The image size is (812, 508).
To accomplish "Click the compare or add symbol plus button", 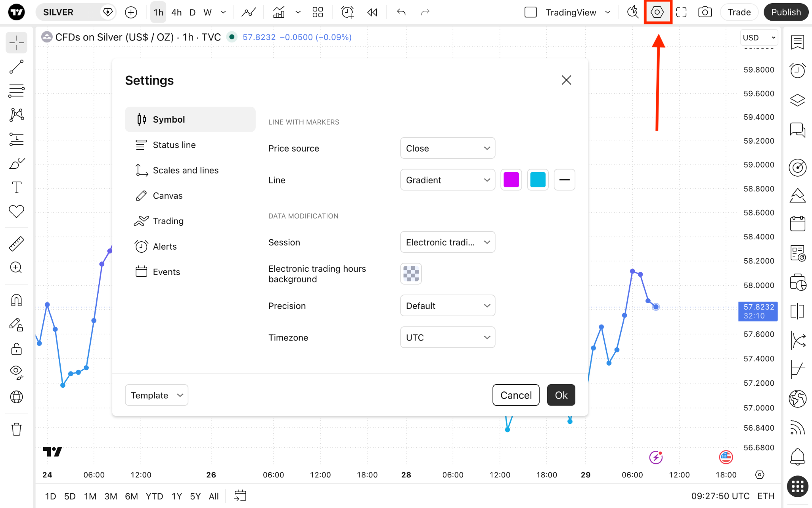I will click(x=131, y=12).
